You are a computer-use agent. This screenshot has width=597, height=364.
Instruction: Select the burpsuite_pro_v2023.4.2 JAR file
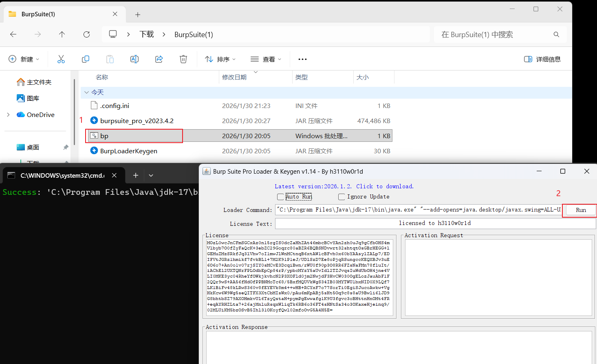click(239, 121)
